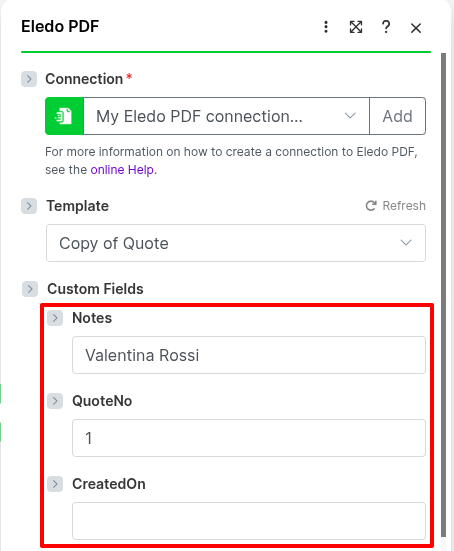Close the Eledo PDF panel
Screen dimensions: 454x551
tap(416, 28)
